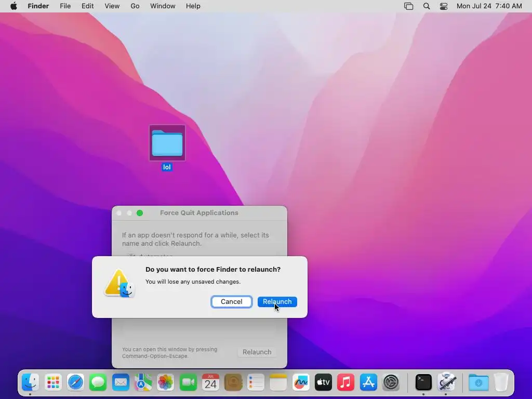Screen dimensions: 532x399
Task: Open the Edit menu
Action: tap(87, 6)
